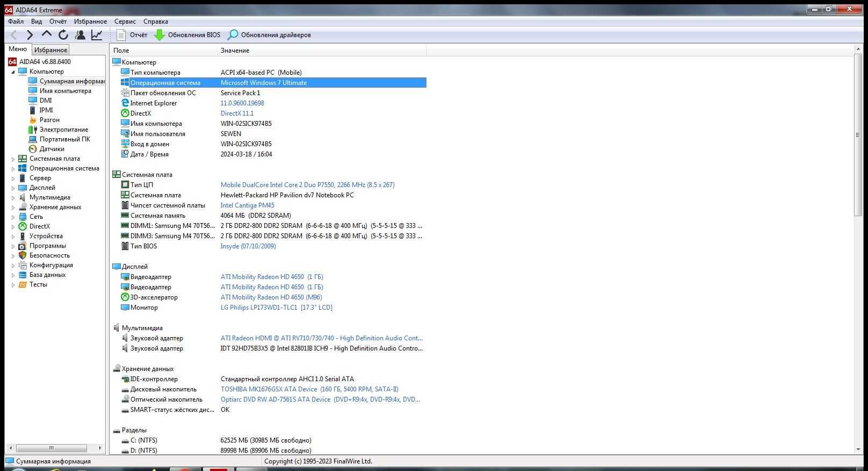Switch to the Избранное tab in the sidebar

tap(50, 50)
